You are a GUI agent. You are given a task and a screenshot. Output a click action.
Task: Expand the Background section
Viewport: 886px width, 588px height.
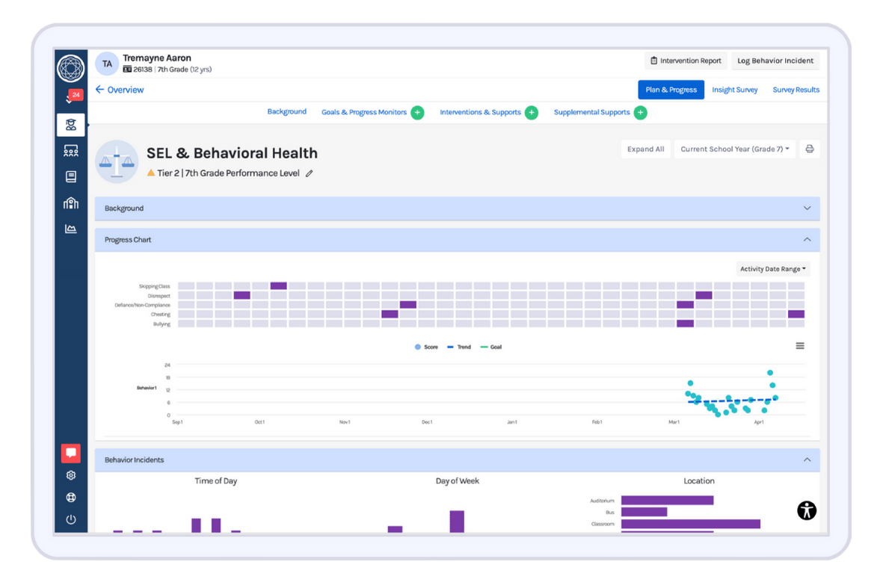(x=807, y=208)
